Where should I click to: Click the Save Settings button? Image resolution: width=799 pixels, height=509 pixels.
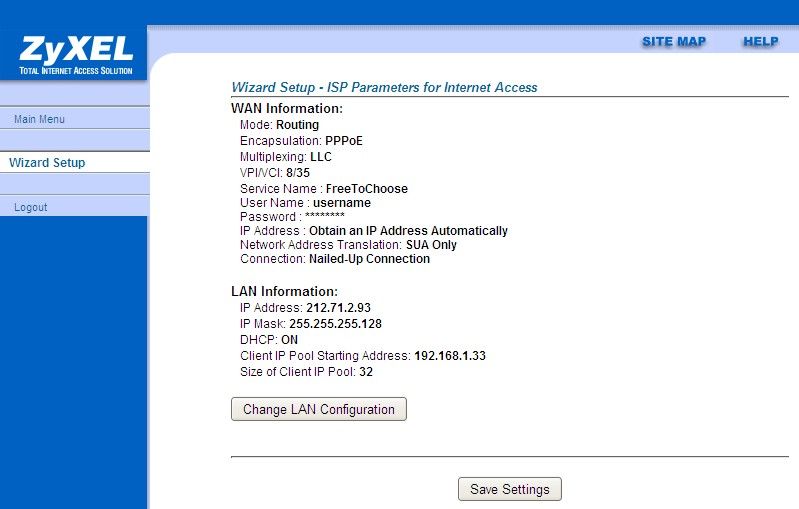click(x=509, y=490)
